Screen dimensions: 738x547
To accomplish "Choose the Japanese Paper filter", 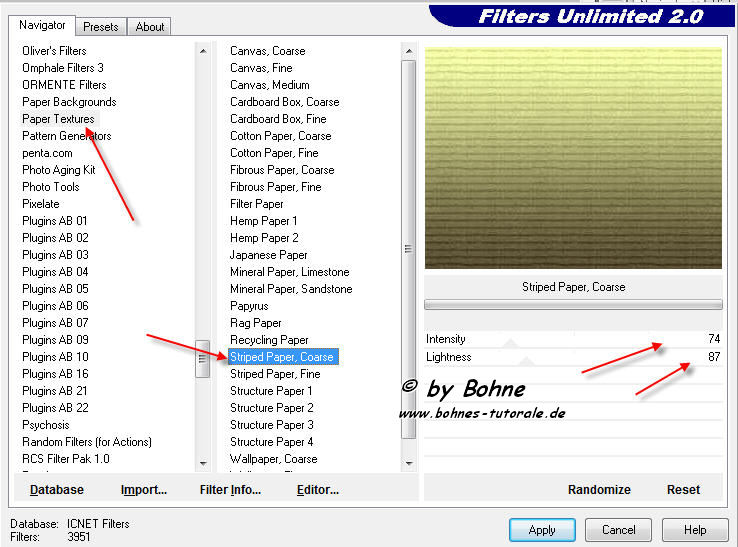I will coord(268,255).
